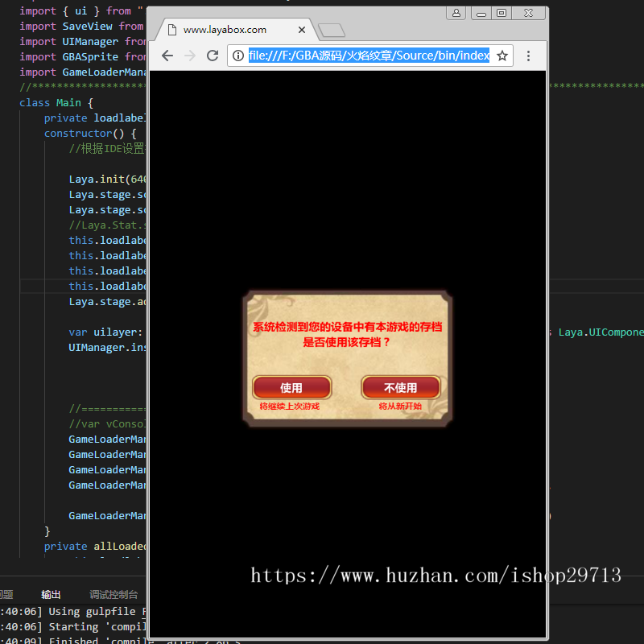
Task: Click 'import GameLoaderMana' line in editor
Action: 82,72
